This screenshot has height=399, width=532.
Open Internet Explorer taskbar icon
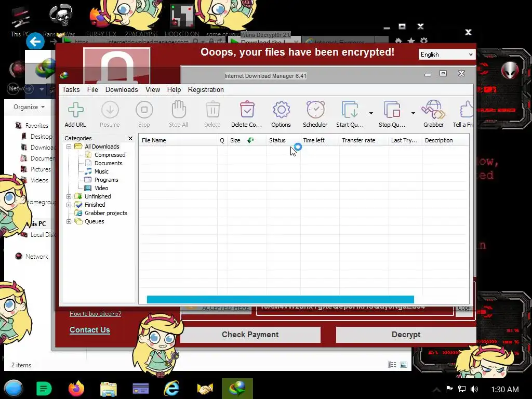[172, 389]
